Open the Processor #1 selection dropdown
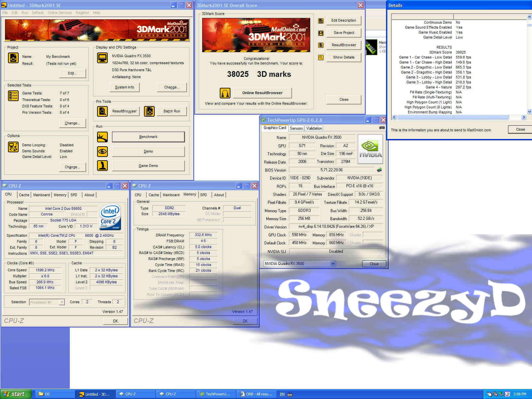The height and width of the screenshot is (399, 532). [x=47, y=302]
